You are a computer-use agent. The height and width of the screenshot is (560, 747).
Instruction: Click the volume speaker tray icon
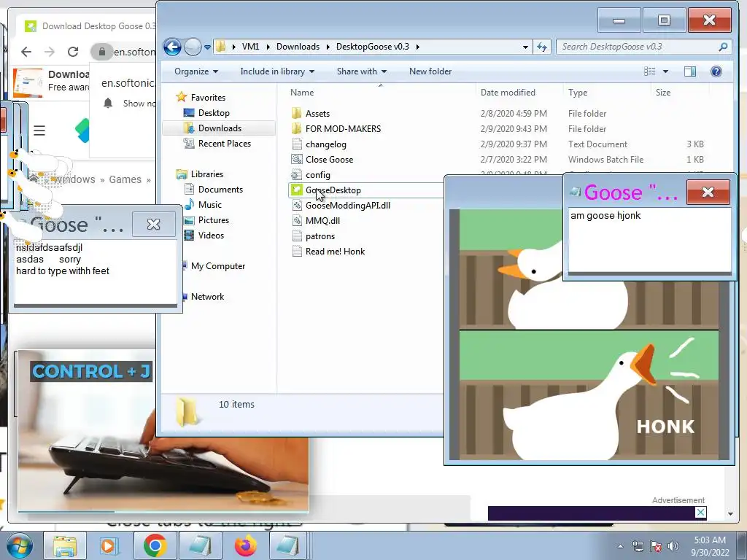tap(673, 546)
